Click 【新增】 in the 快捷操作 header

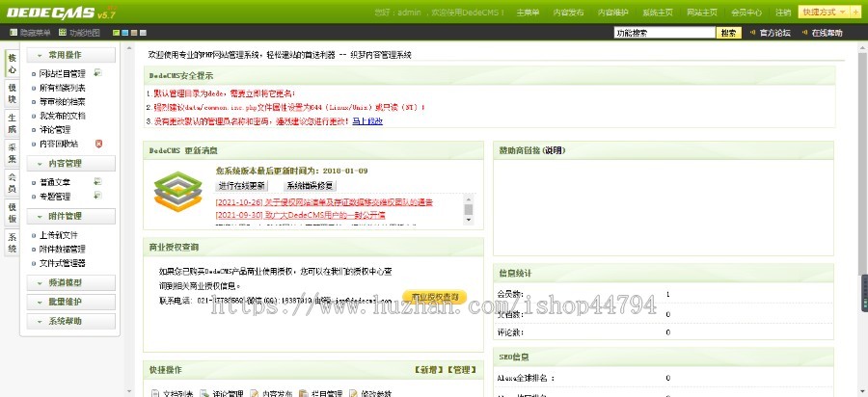429,369
